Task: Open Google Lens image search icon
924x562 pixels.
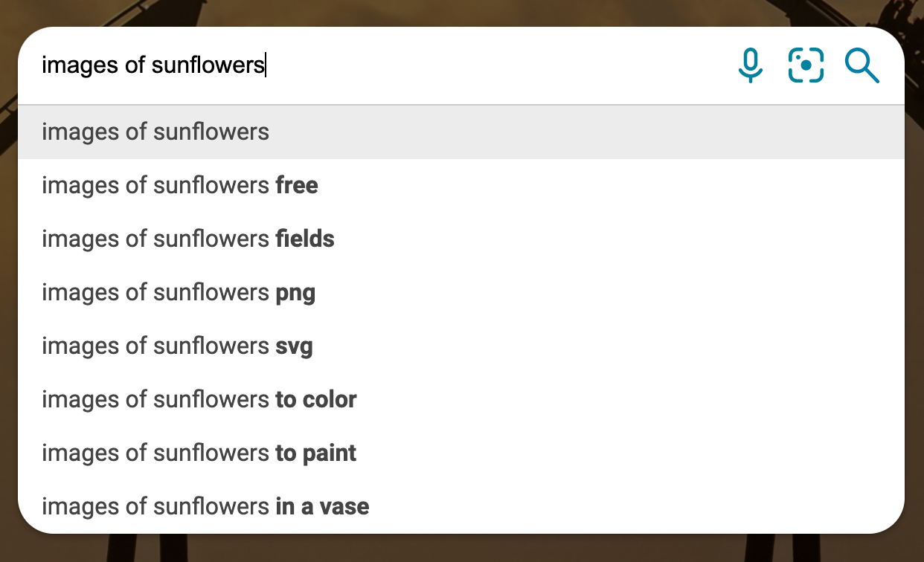Action: tap(806, 65)
